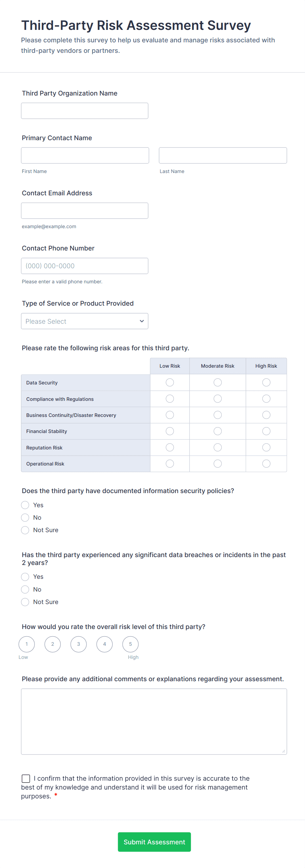Image resolution: width=305 pixels, height=868 pixels.
Task: Rate overall risk level as 5 High
Action: pos(130,644)
